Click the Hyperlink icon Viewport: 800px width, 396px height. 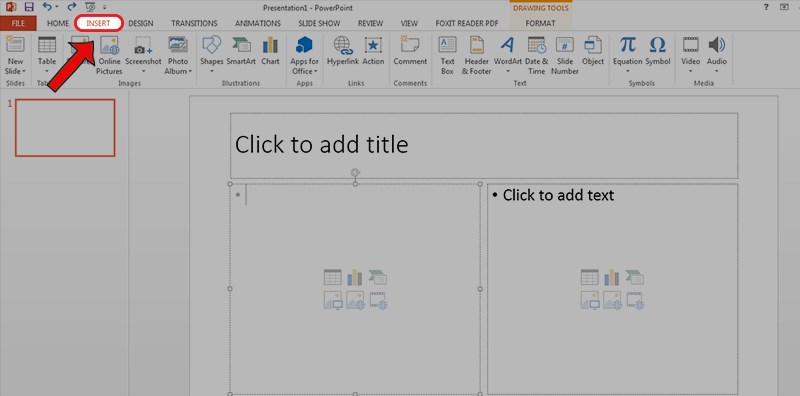(343, 45)
